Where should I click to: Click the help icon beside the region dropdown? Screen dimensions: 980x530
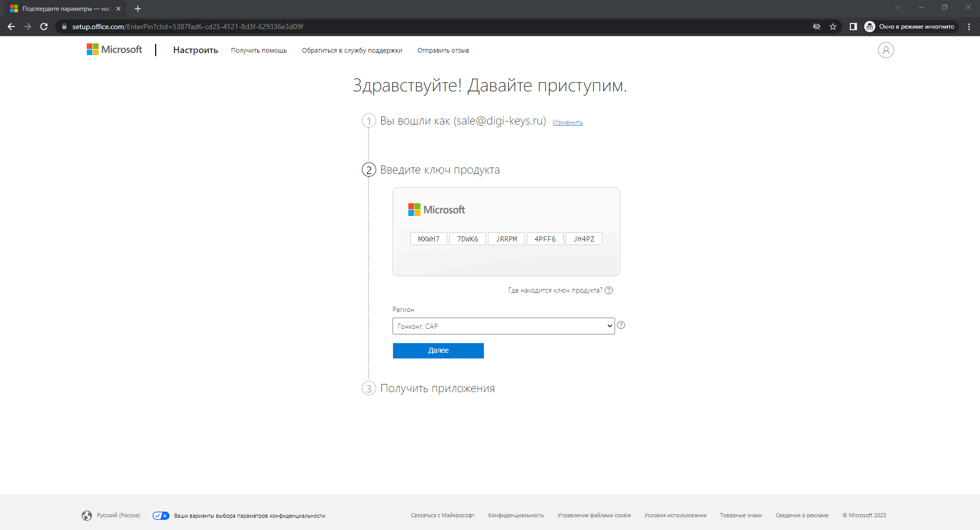point(621,325)
